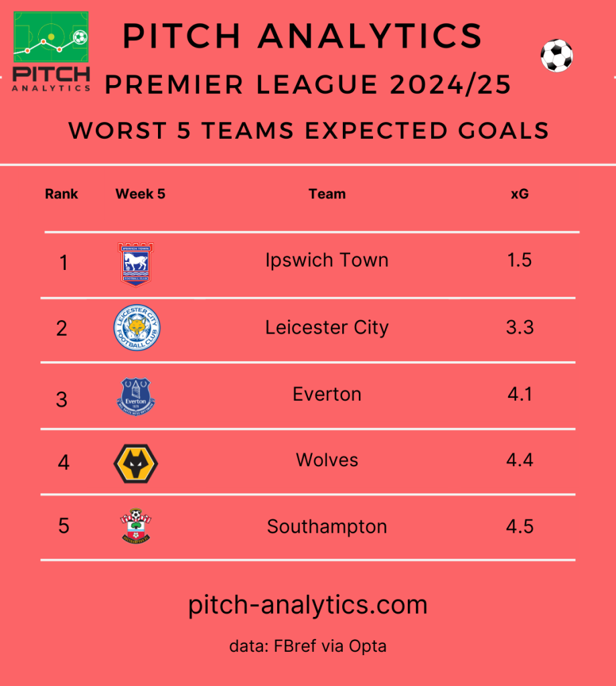The image size is (616, 686).
Task: Click the Worst 5 Teams Expected Goals title
Action: point(309,131)
